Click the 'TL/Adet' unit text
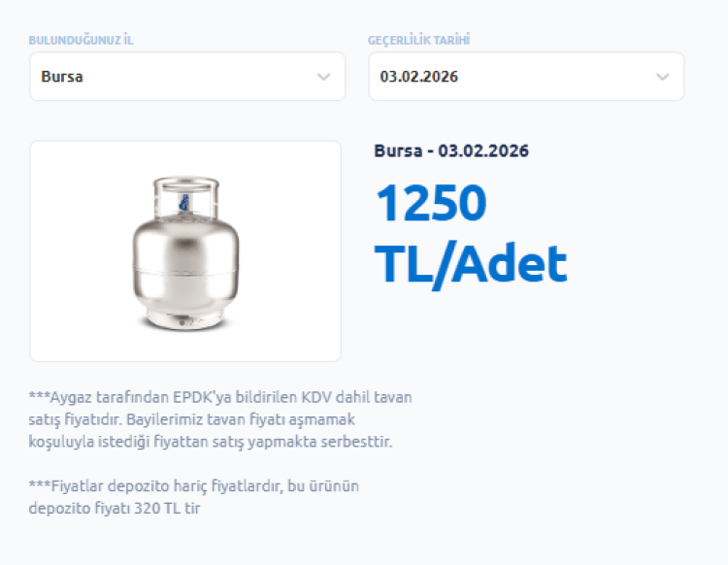This screenshot has height=565, width=728. [471, 263]
